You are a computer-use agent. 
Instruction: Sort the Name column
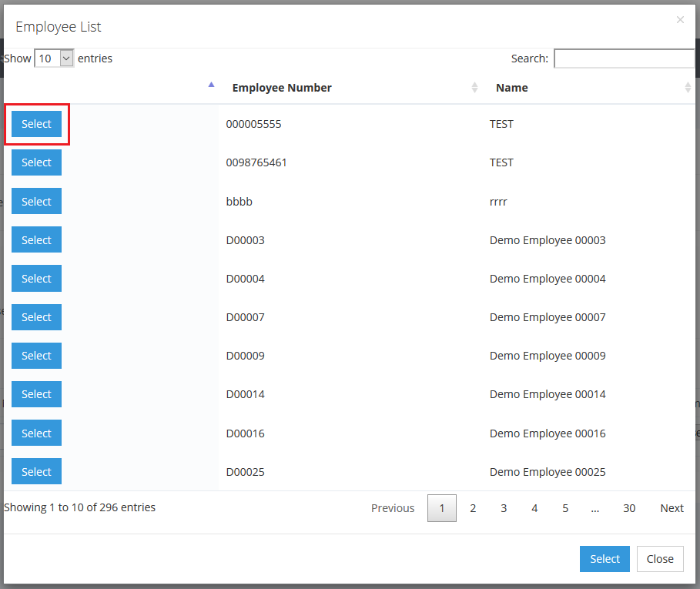512,88
